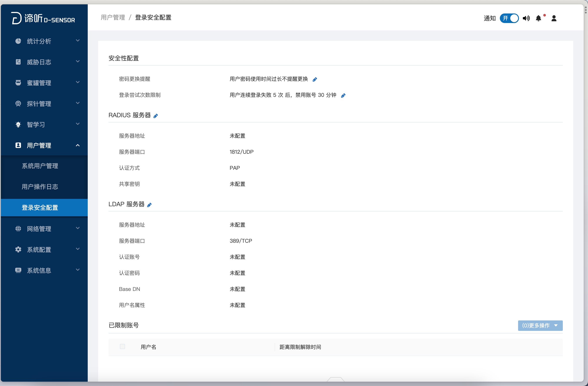Screen dimensions: 588x386
Task: Open the notification bell
Action: (538, 18)
